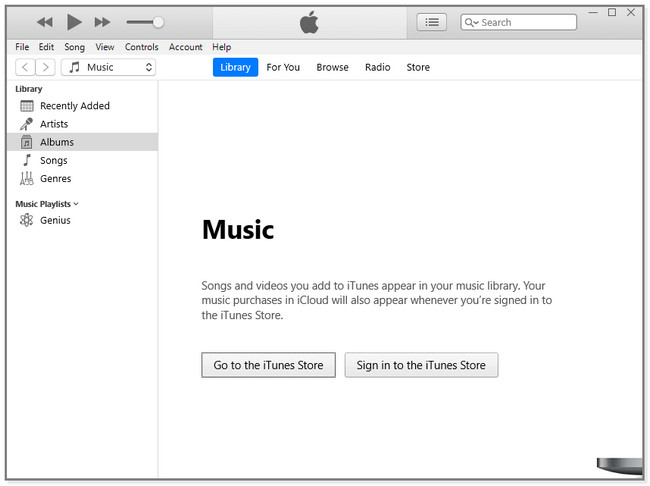Select Genres in the library sidebar
This screenshot has width=650, height=486.
click(x=82, y=179)
